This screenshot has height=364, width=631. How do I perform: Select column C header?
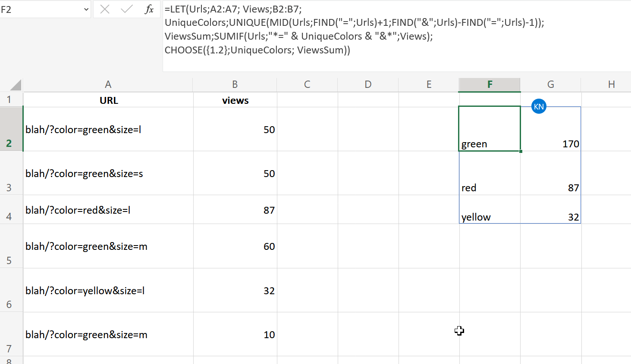307,84
